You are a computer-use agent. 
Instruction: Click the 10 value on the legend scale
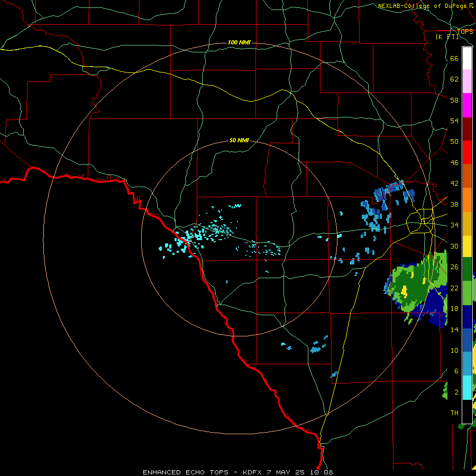coord(454,350)
